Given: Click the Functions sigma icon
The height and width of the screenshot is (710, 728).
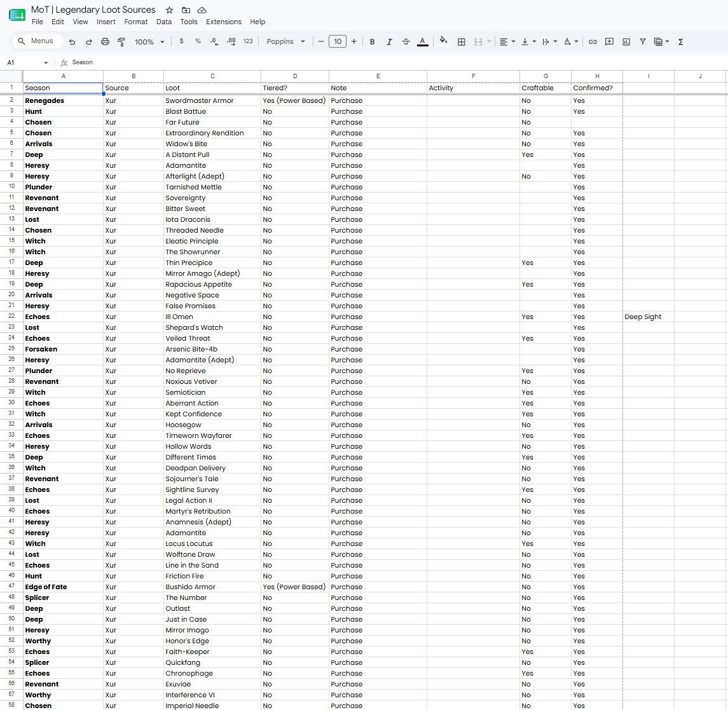Looking at the screenshot, I should point(681,42).
